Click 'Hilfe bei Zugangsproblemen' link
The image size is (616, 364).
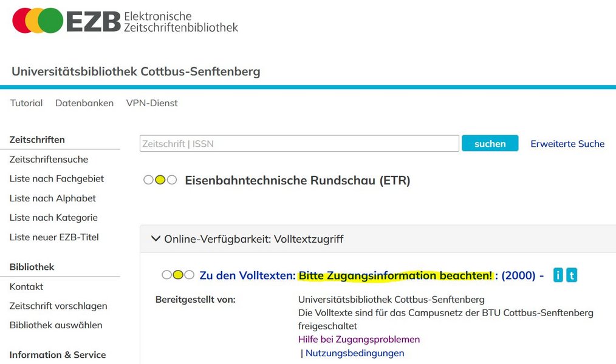358,339
